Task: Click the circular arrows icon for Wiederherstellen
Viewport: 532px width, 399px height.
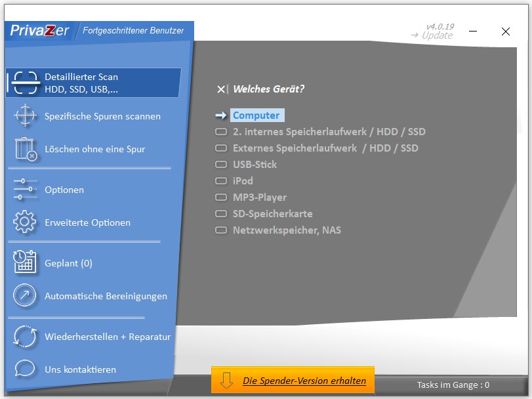Action: pos(25,336)
